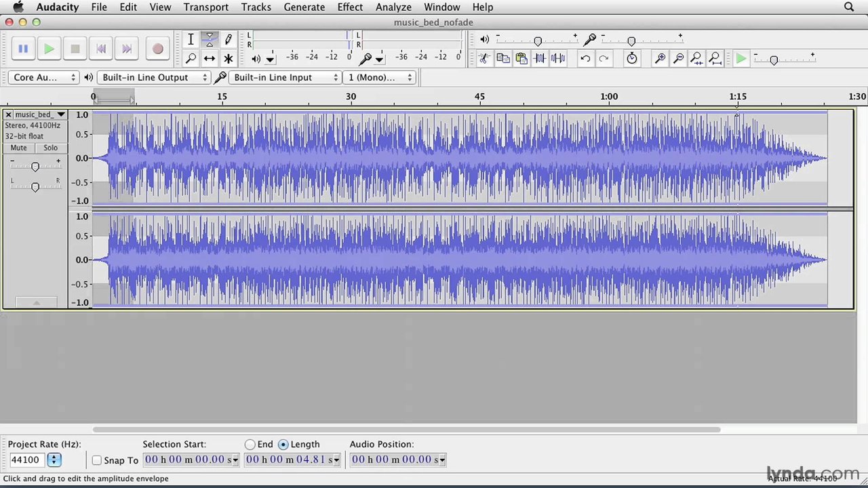Open Spotlight search in menu bar
868x488 pixels.
pos(849,7)
